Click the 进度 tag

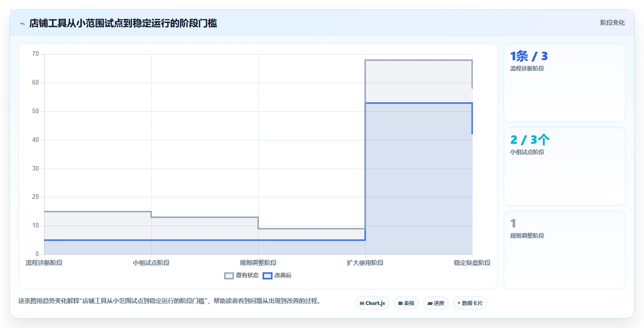pos(436,303)
